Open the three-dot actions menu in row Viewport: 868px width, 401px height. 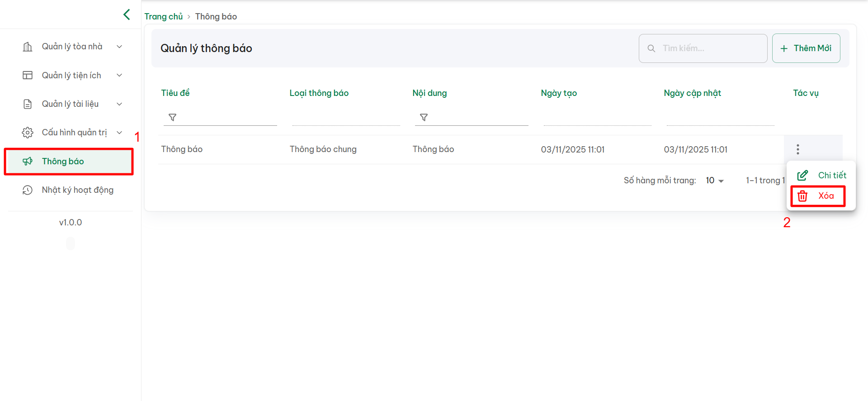coord(798,149)
